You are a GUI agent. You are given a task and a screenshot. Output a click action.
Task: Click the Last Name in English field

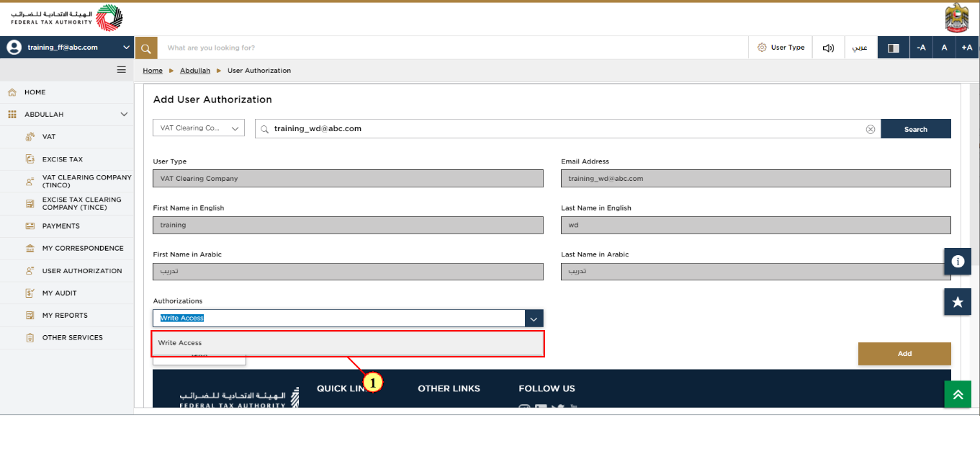(756, 225)
